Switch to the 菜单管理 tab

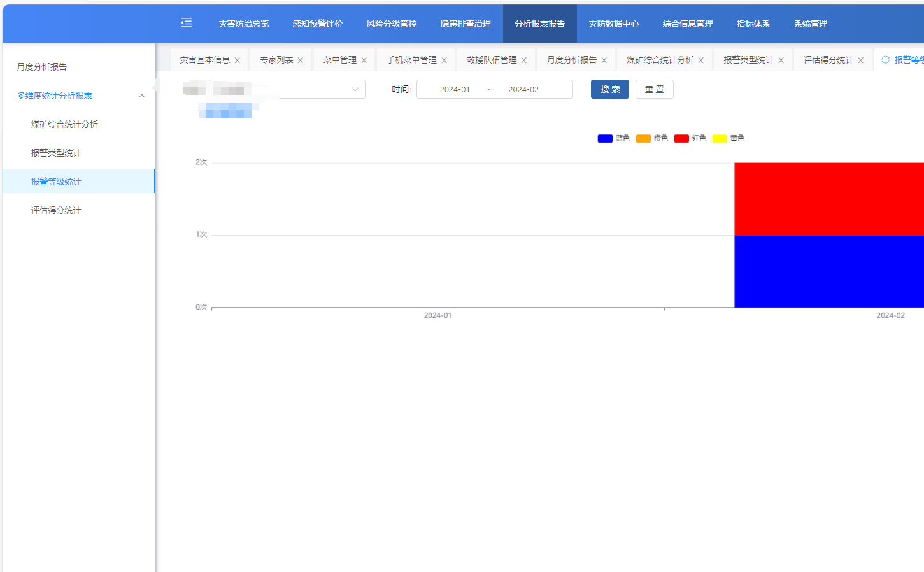point(339,60)
